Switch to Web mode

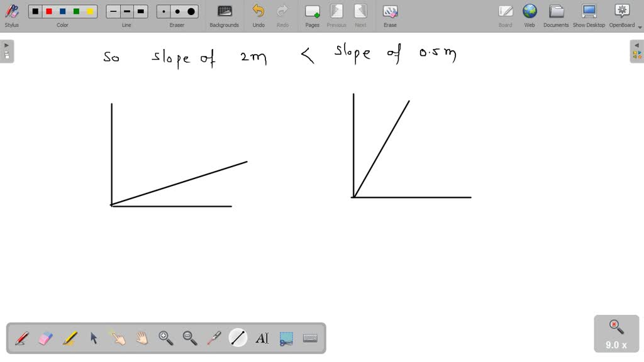pyautogui.click(x=530, y=14)
